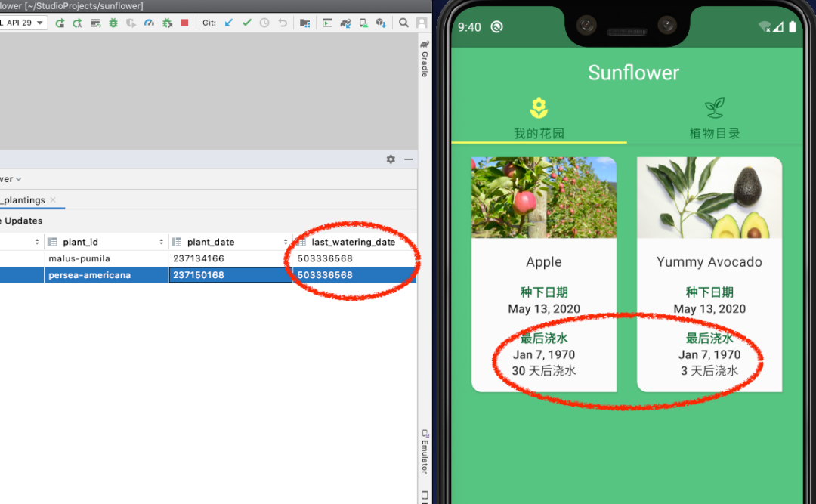
Task: Click Search Everywhere magnifier icon
Action: click(x=403, y=23)
